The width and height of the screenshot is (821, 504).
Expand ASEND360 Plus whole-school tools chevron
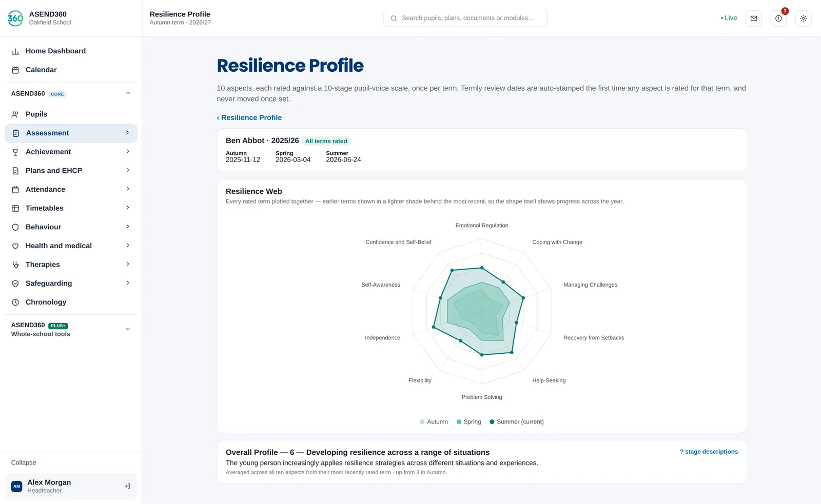(128, 329)
